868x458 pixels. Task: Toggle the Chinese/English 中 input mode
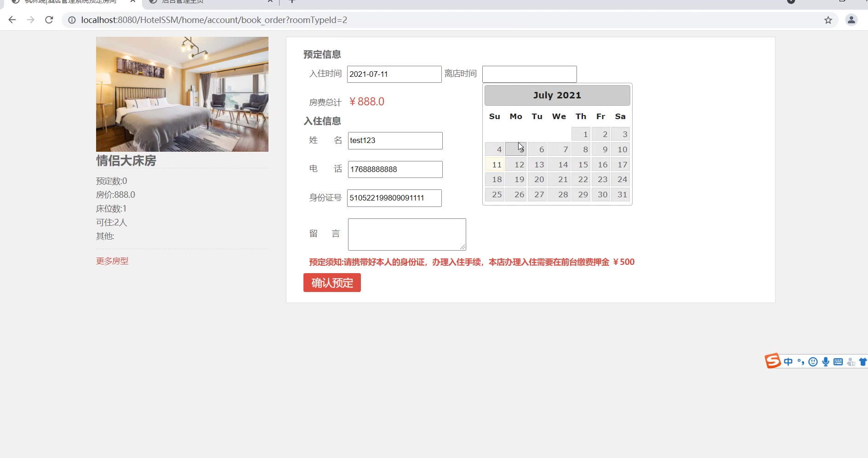(x=788, y=362)
